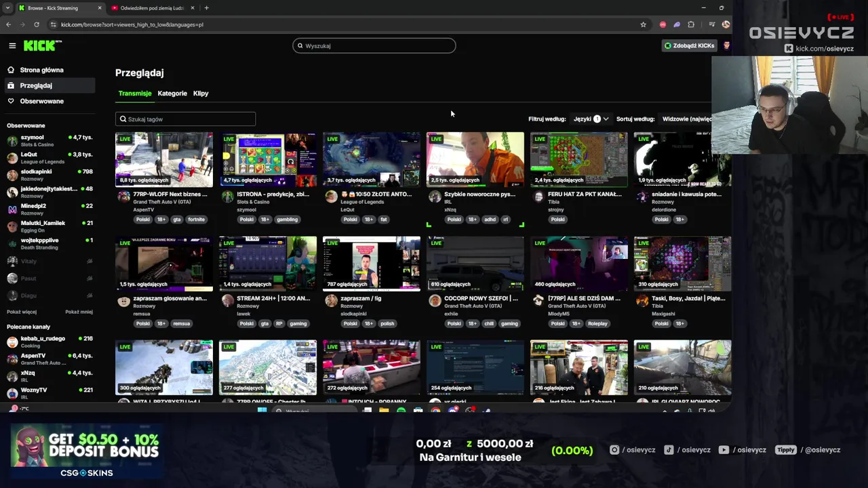Viewport: 868px width, 488px height.
Task: Open the ISTRONA slots stream thumbnail
Action: tap(268, 159)
